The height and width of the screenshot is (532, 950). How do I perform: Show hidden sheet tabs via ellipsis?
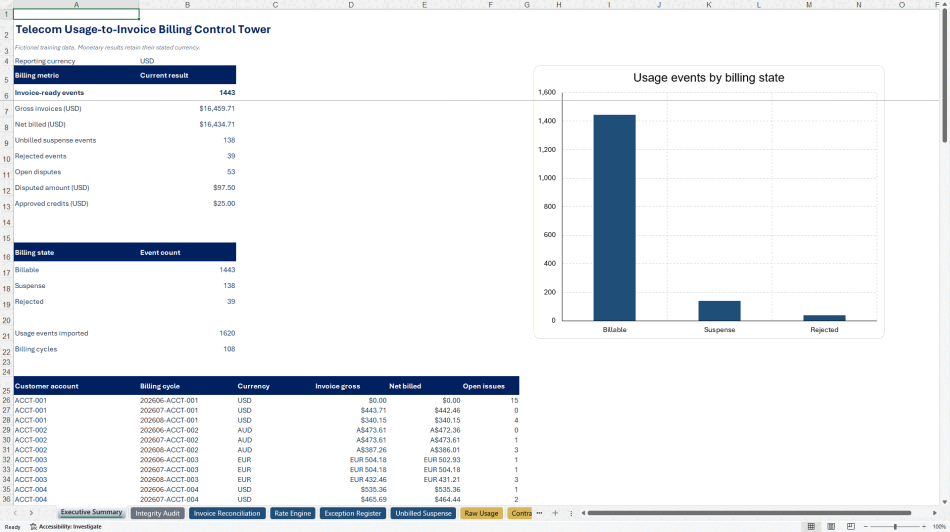(539, 513)
